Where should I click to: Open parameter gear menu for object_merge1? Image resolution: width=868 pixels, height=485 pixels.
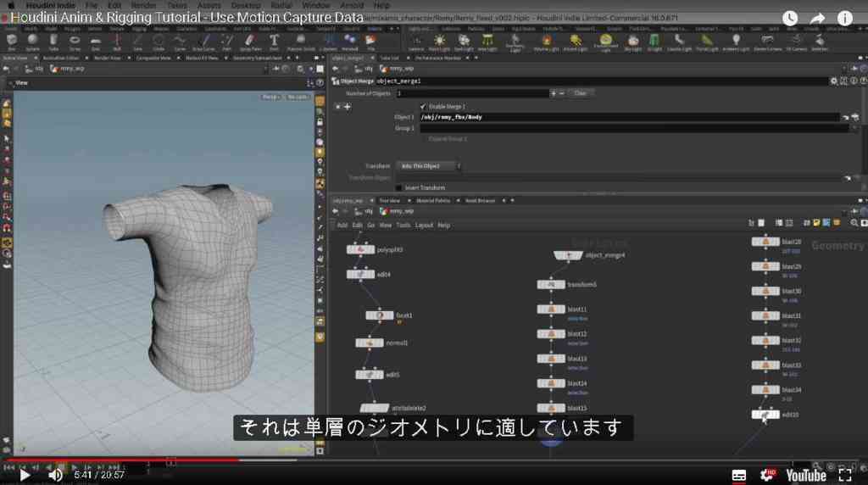[834, 81]
